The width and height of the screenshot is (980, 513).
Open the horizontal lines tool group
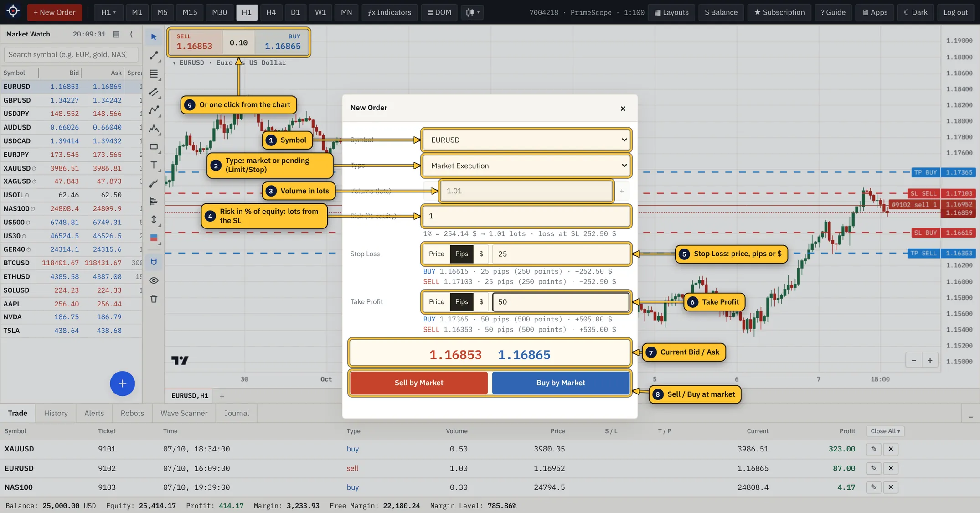click(x=154, y=73)
